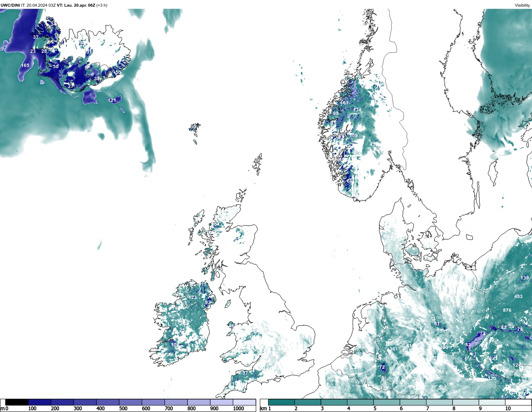Click the 7–8 km legend swatch
532x412 pixels.
pos(439,402)
